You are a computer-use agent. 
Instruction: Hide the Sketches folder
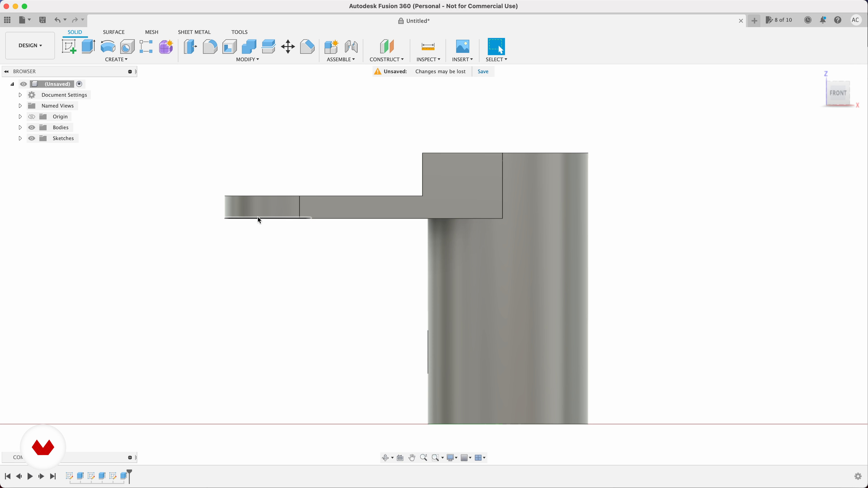pyautogui.click(x=32, y=138)
